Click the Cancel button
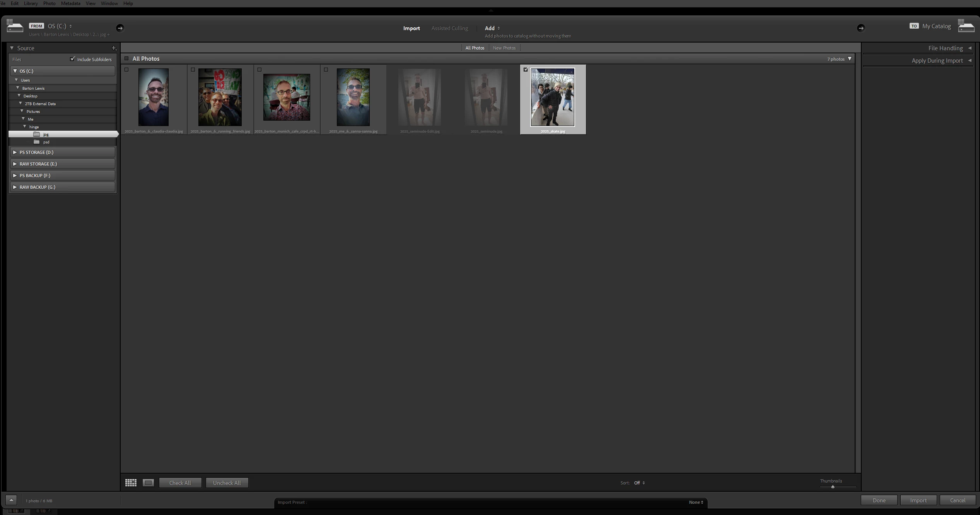This screenshot has width=980, height=515. (958, 500)
